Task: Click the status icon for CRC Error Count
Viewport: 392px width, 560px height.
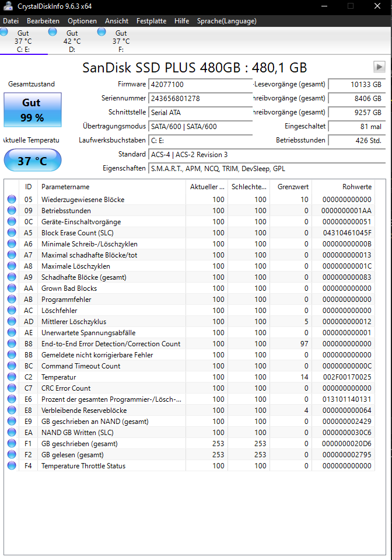Action: tap(12, 388)
